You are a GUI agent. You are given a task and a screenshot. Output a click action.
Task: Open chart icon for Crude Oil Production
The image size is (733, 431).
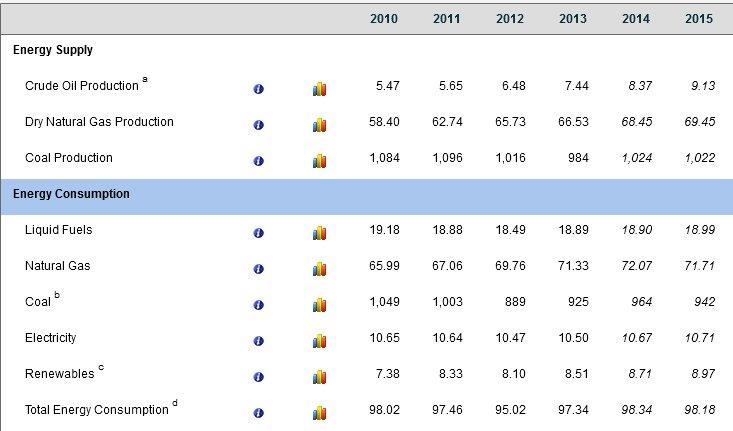319,89
